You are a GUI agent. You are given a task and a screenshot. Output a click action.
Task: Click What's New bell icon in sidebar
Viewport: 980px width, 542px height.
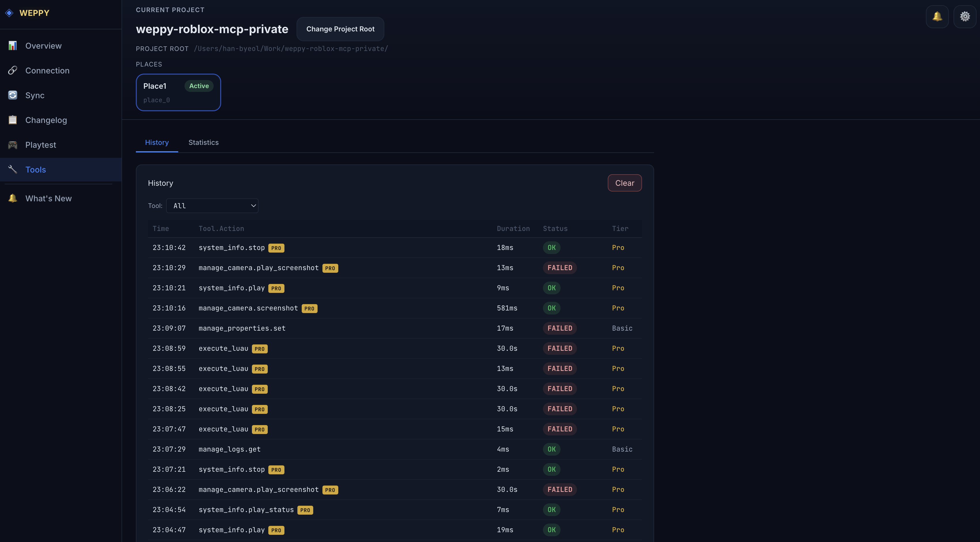[13, 198]
